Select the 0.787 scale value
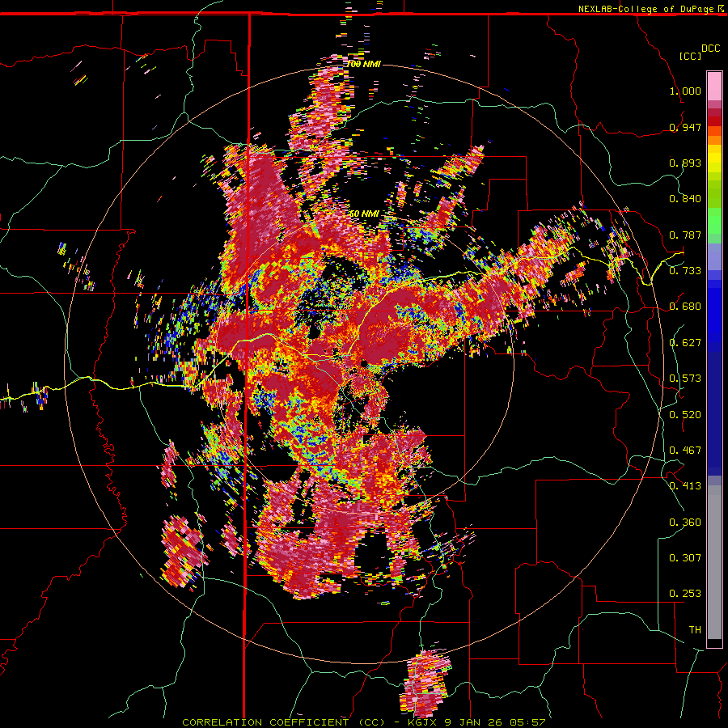 pos(685,235)
